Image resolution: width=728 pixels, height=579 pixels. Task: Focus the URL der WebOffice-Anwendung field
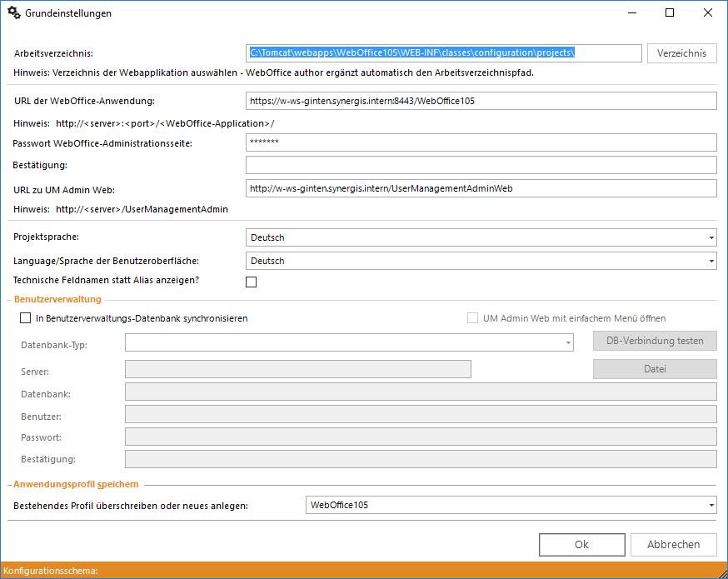tap(481, 101)
